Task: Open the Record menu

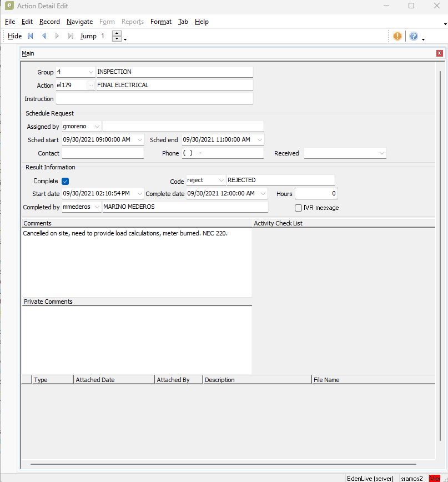Action: pyautogui.click(x=49, y=22)
